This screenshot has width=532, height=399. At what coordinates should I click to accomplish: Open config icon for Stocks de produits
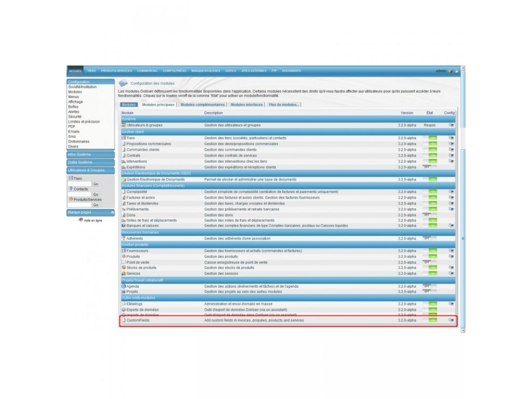tap(451, 268)
